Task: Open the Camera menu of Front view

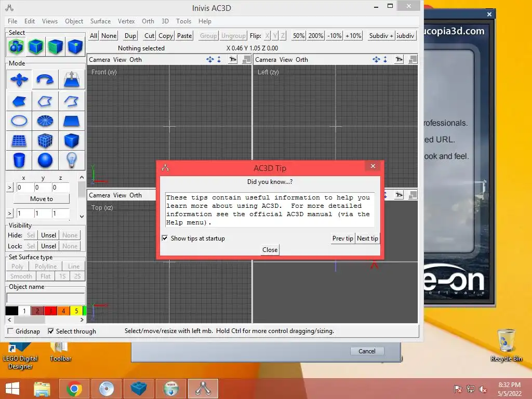Action: (99, 60)
